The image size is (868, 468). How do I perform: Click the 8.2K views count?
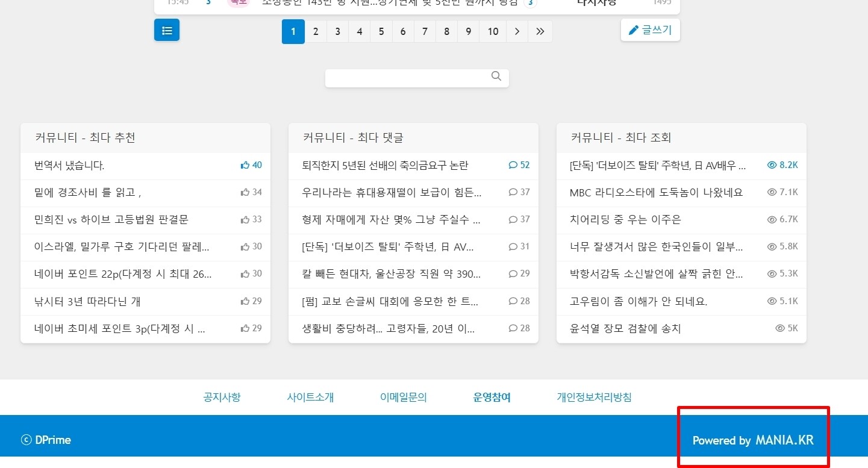[782, 165]
